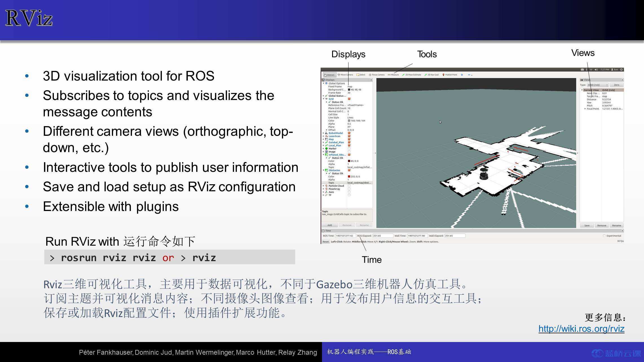Click the Zero button in Views panel
The width and height of the screenshot is (644, 362).
pos(617,85)
